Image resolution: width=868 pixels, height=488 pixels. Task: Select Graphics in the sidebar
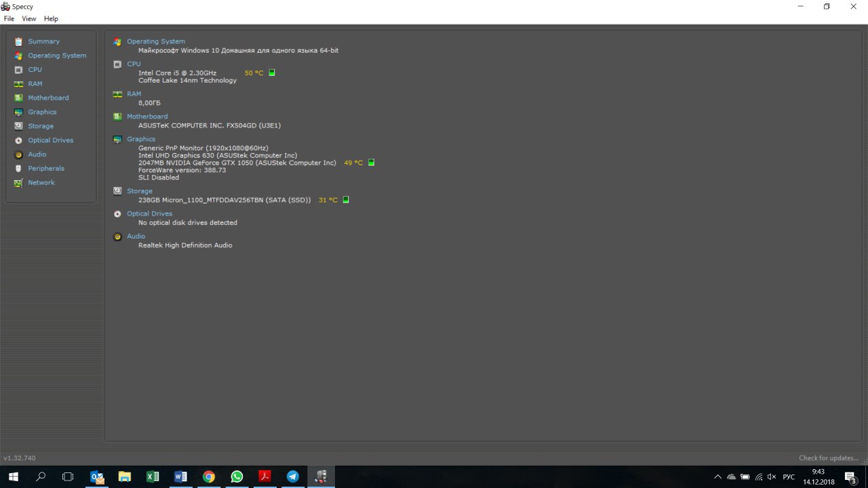[x=42, y=112]
